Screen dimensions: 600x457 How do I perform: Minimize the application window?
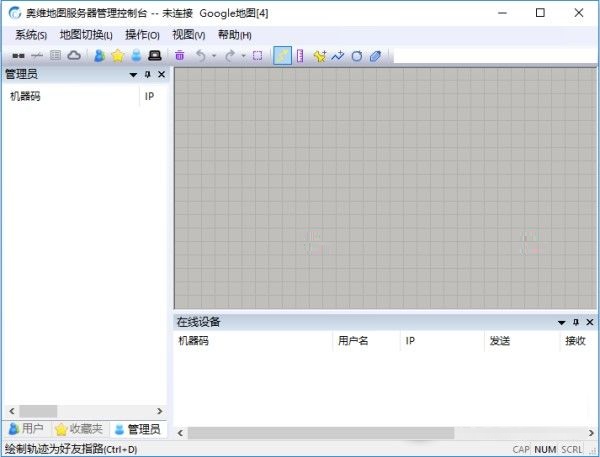[502, 13]
